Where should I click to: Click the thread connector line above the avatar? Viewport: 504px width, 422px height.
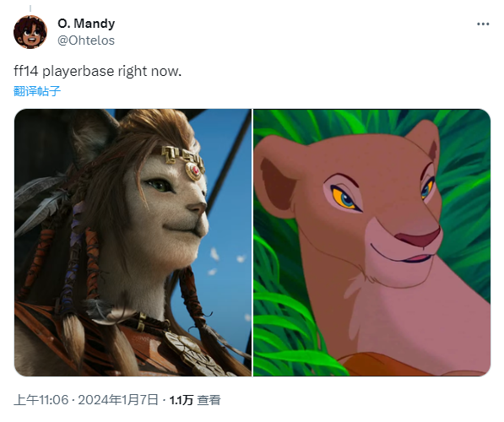[x=30, y=8]
